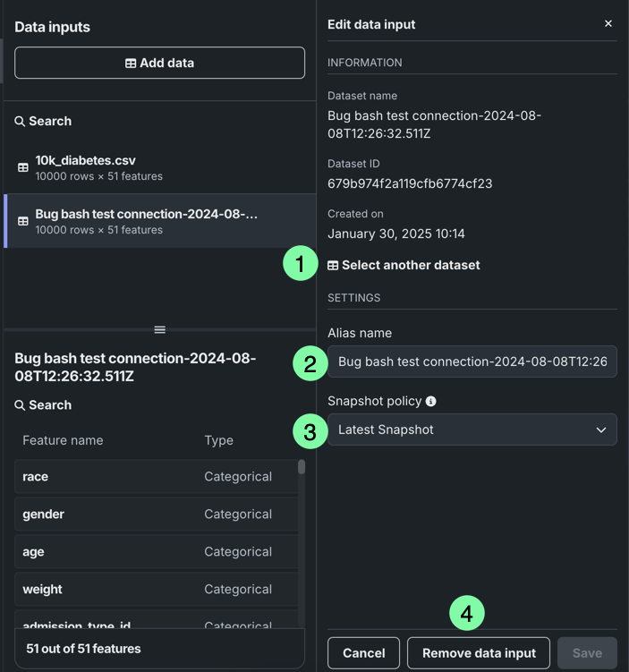Image resolution: width=629 pixels, height=672 pixels.
Task: Click Cancel button
Action: point(363,653)
